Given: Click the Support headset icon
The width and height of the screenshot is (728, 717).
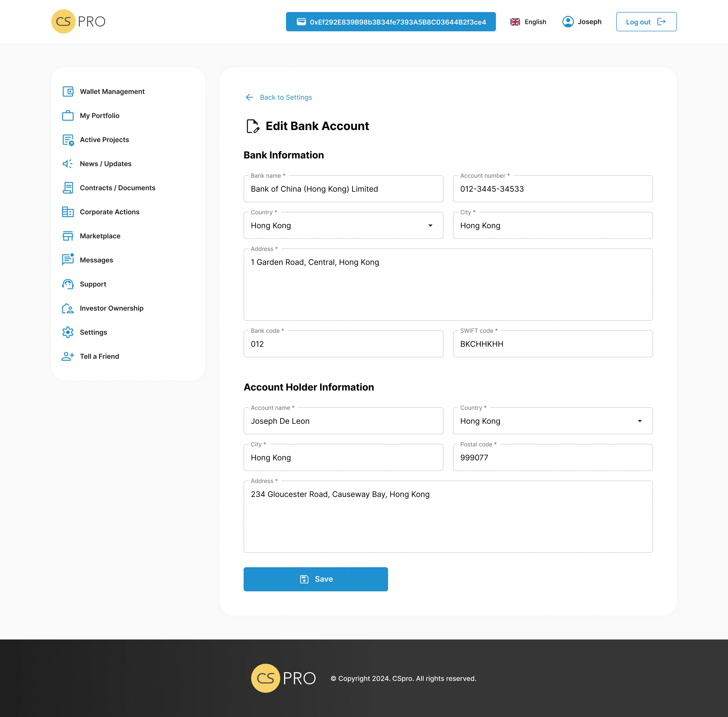Looking at the screenshot, I should 68,284.
